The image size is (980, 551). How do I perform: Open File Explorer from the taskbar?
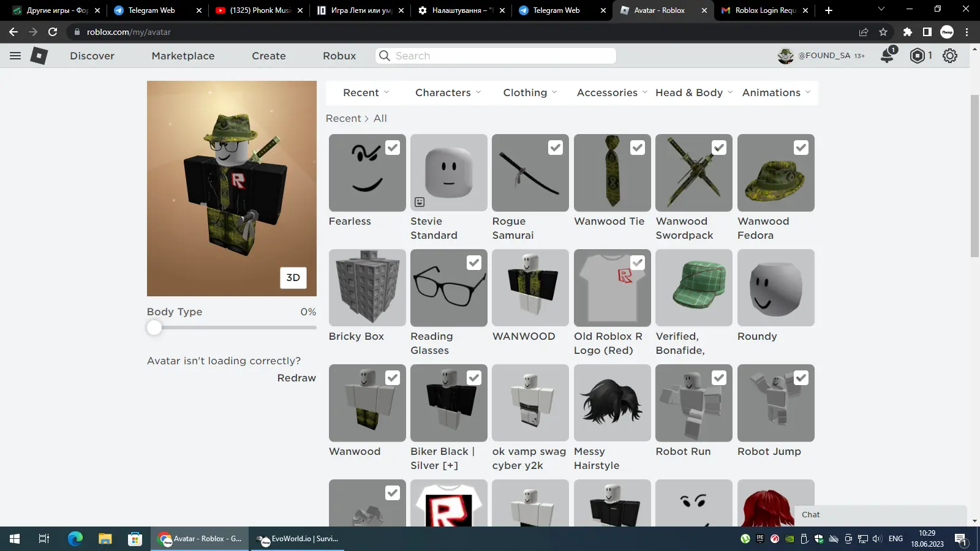pyautogui.click(x=105, y=539)
